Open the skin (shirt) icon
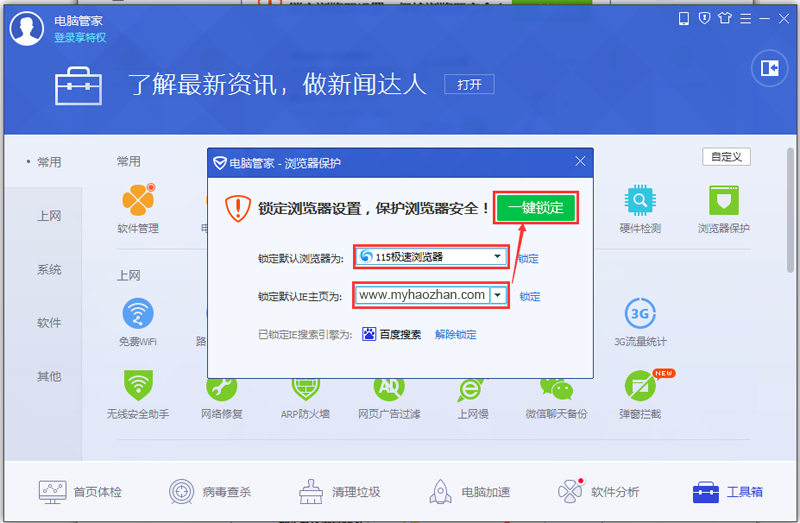The height and width of the screenshot is (523, 800). [725, 19]
